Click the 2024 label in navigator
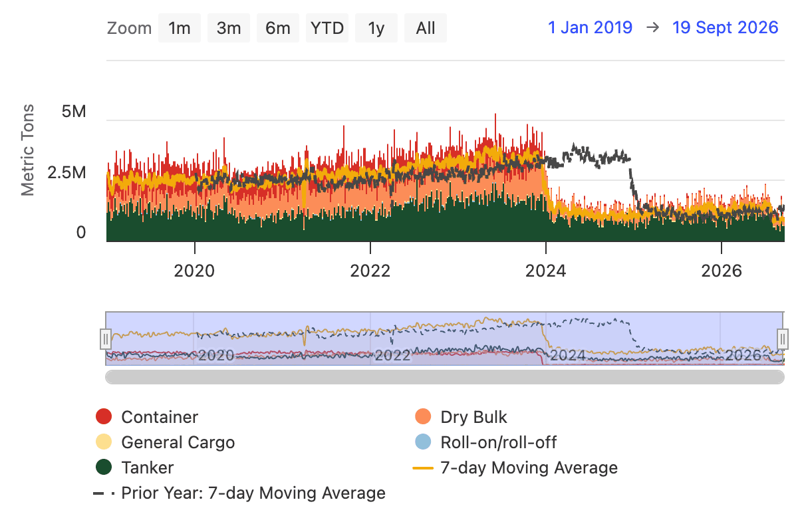This screenshot has height=532, width=798. coord(567,355)
